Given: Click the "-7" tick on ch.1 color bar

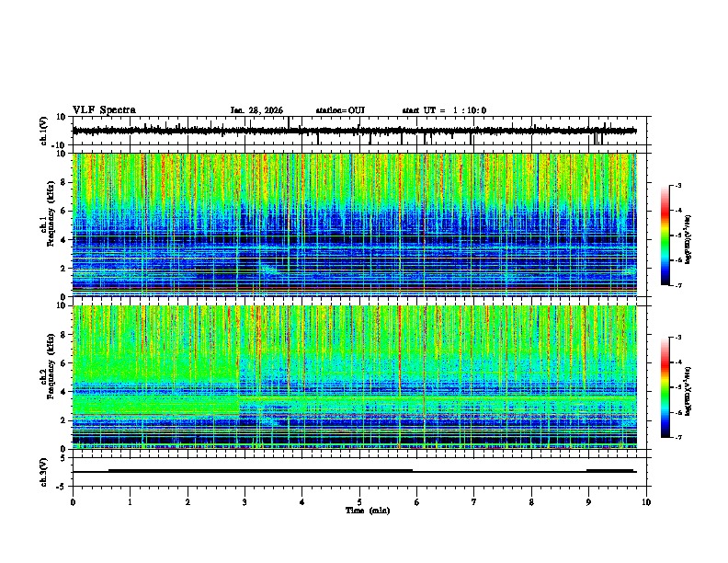Looking at the screenshot, I should 678,285.
